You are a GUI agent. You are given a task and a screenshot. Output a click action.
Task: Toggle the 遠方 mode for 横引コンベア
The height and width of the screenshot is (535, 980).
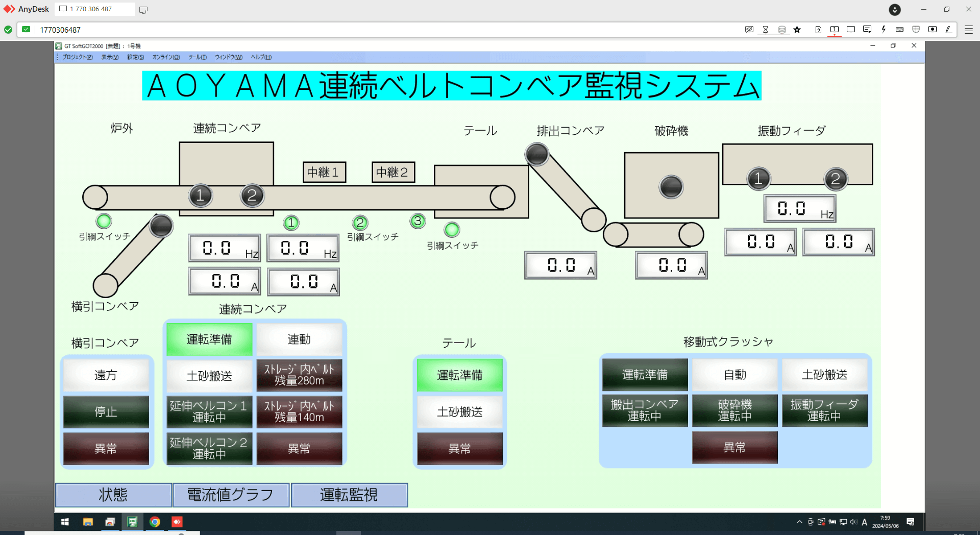[106, 375]
